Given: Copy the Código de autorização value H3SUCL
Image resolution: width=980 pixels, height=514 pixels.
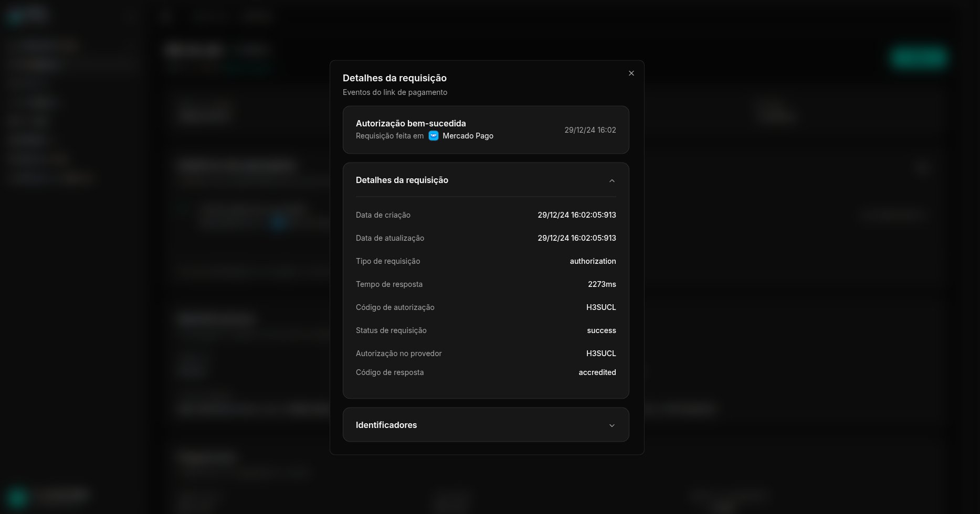Looking at the screenshot, I should [x=601, y=307].
